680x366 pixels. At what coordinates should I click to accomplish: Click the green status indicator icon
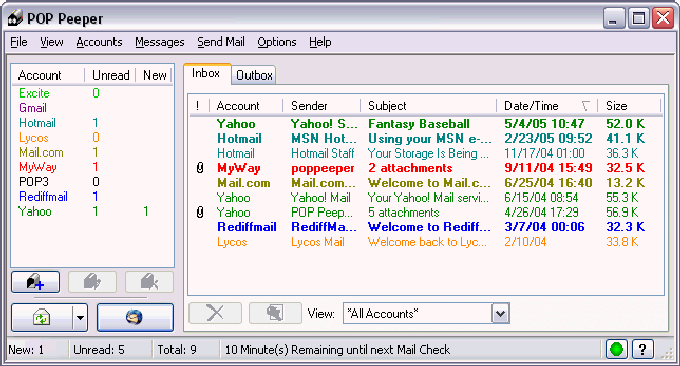(617, 349)
